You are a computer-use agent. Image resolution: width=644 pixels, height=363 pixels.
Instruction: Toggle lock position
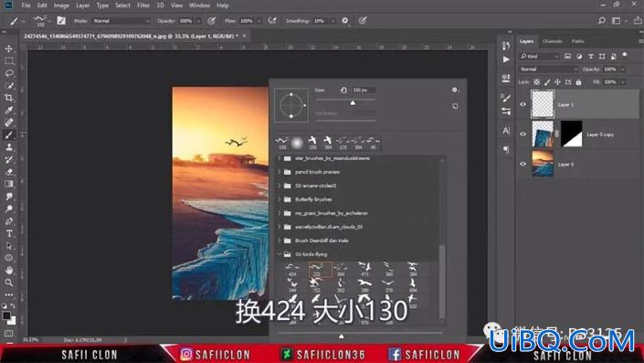(x=557, y=82)
